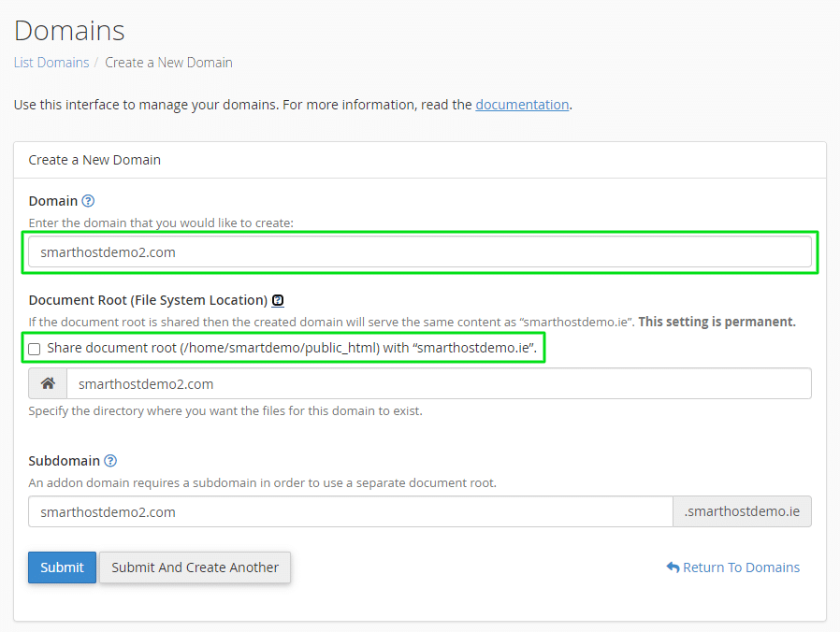Select Create a New Domain breadcrumb
This screenshot has width=840, height=632.
168,63
